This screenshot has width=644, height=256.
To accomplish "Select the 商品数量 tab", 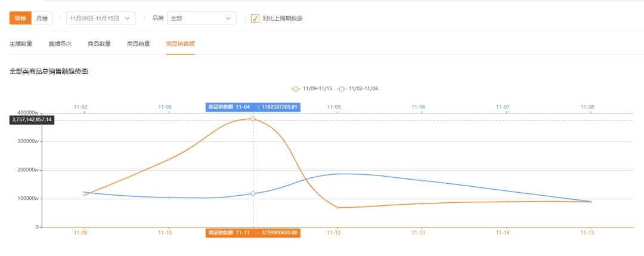I will pos(99,44).
